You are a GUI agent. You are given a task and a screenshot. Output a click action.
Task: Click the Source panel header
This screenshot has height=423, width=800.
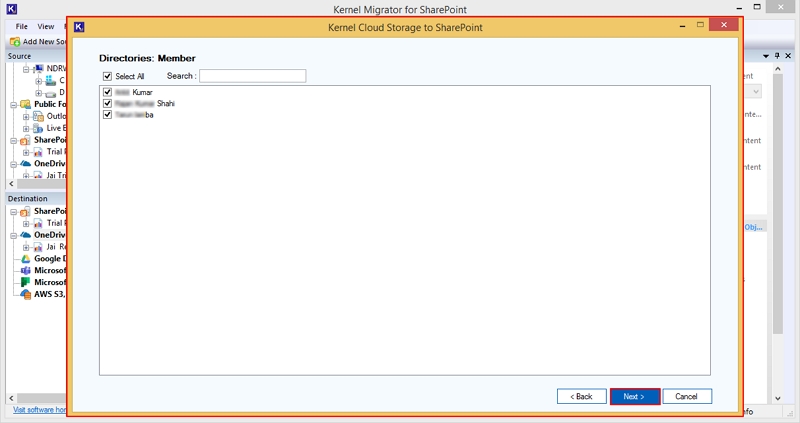(36, 56)
